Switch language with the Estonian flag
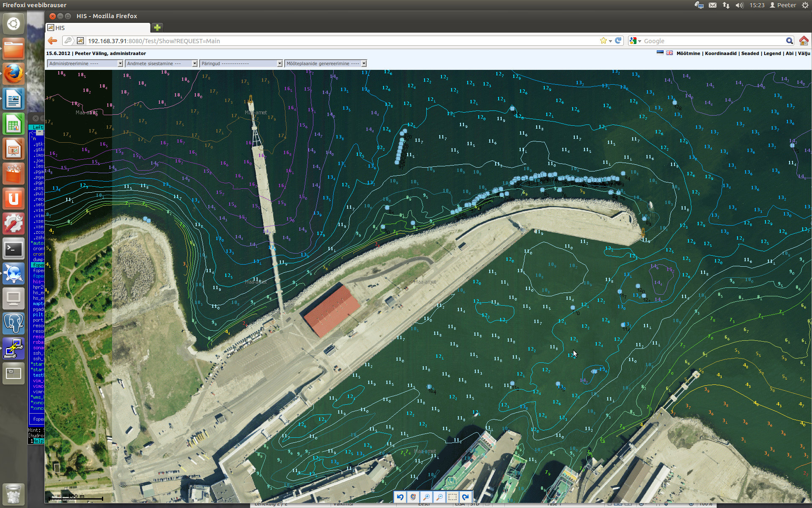Image resolution: width=812 pixels, height=508 pixels. [660, 53]
